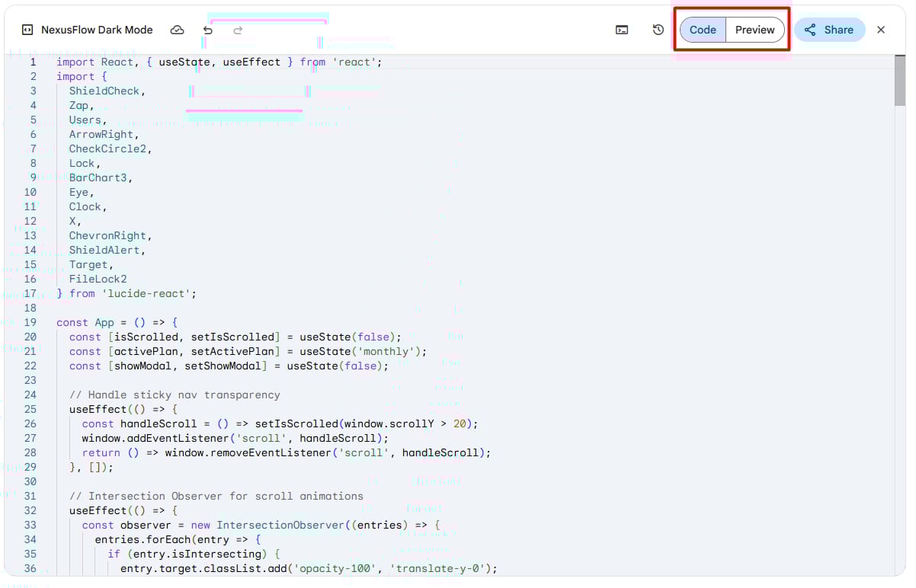This screenshot has height=588, width=916.
Task: Click the isScrolled useState line
Action: pos(235,337)
